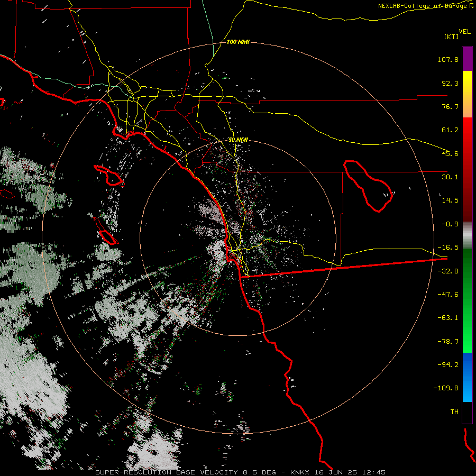Select the 61.2 velocity scale value

click(x=450, y=130)
